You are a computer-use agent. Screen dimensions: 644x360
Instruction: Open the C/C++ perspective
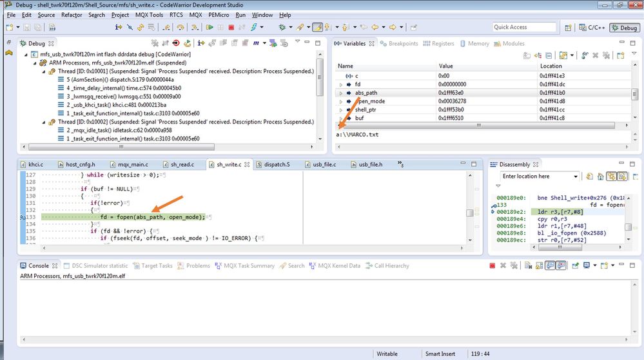(x=592, y=28)
